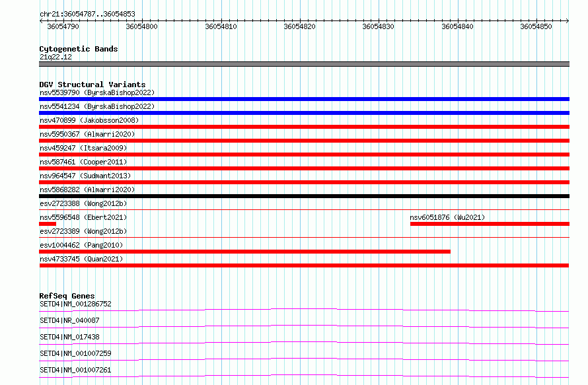Click ruler position 36054840
This screenshot has height=385, width=588.
pos(457,26)
